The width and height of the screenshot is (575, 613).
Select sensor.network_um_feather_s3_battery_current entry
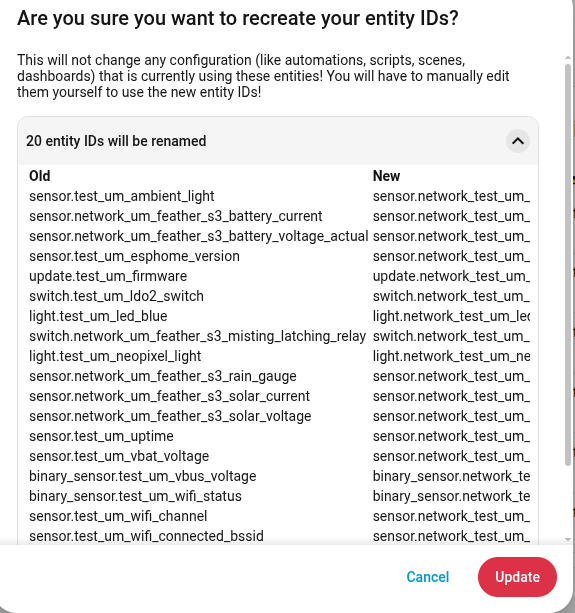[176, 216]
